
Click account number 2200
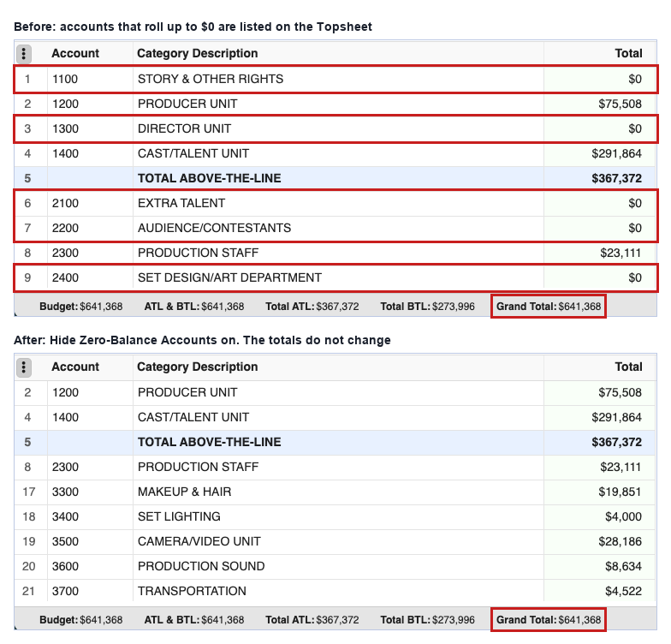coord(65,228)
